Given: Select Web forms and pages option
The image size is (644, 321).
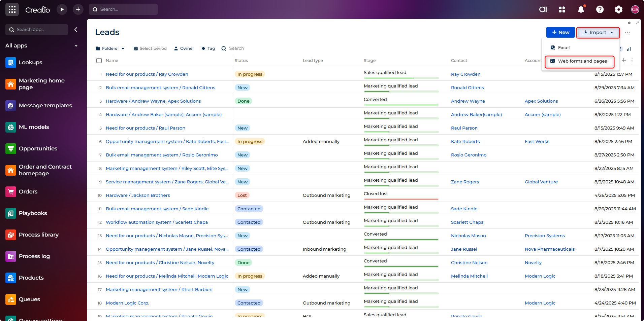Looking at the screenshot, I should tap(582, 61).
